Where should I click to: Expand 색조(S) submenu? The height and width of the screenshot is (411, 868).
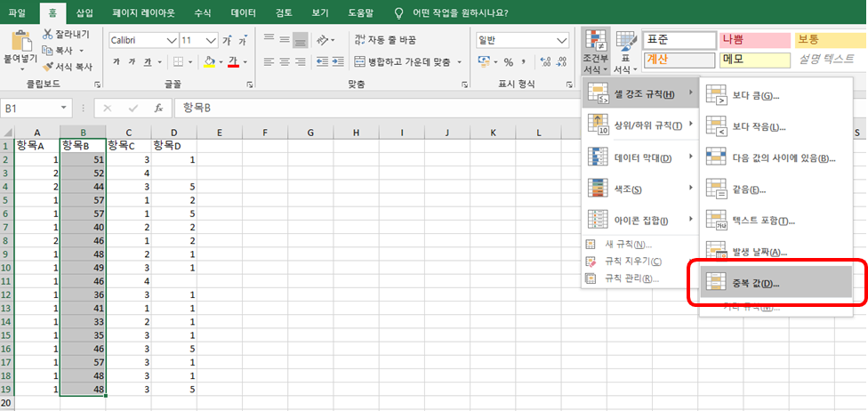tap(640, 189)
